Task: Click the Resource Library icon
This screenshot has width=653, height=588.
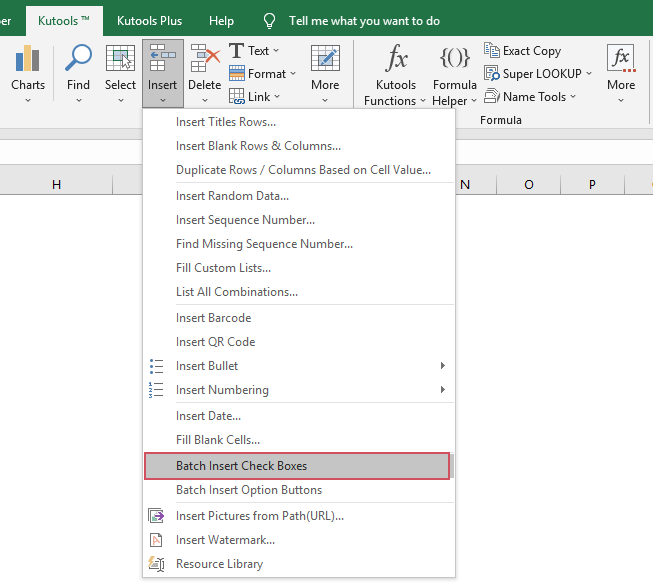Action: [157, 564]
